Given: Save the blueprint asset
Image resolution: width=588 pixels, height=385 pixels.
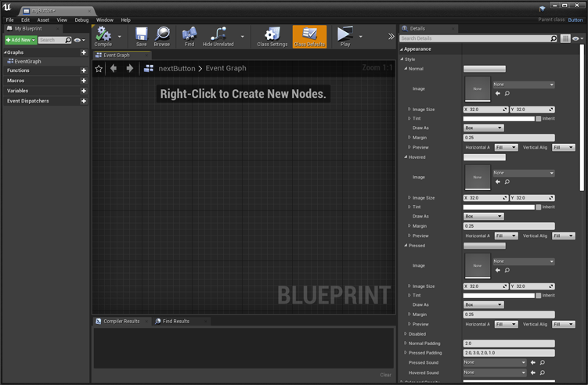Looking at the screenshot, I should click(x=142, y=37).
